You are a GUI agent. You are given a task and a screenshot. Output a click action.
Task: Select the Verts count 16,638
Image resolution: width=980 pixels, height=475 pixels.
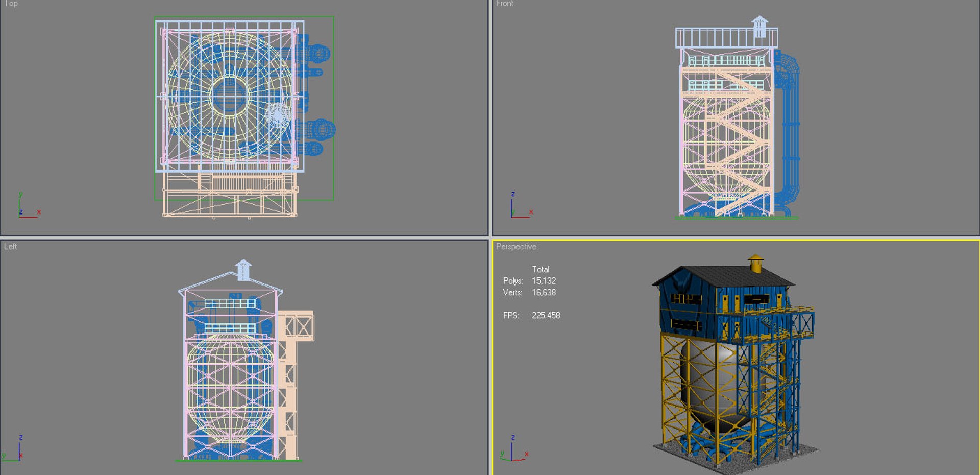544,292
